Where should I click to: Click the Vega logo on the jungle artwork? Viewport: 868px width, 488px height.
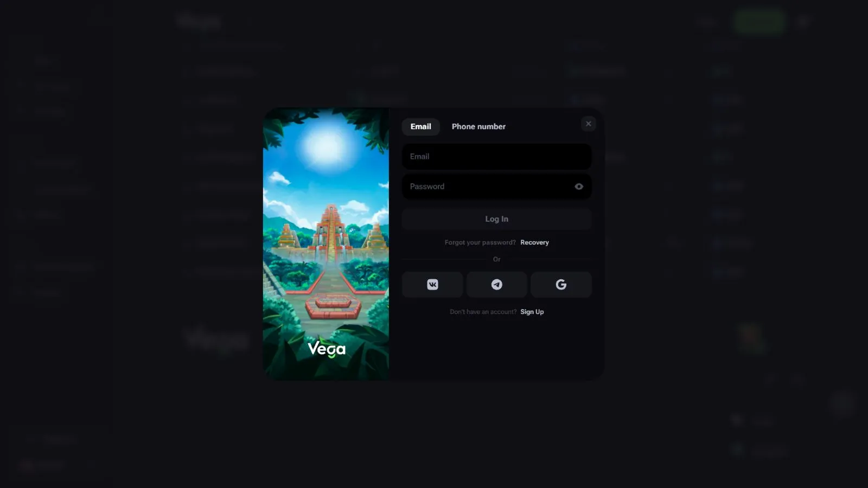pyautogui.click(x=327, y=349)
